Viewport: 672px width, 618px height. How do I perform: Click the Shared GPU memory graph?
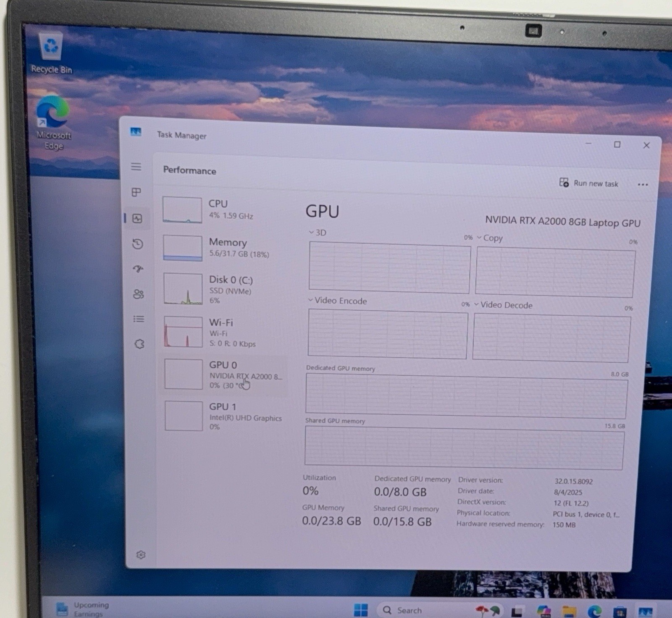point(464,448)
